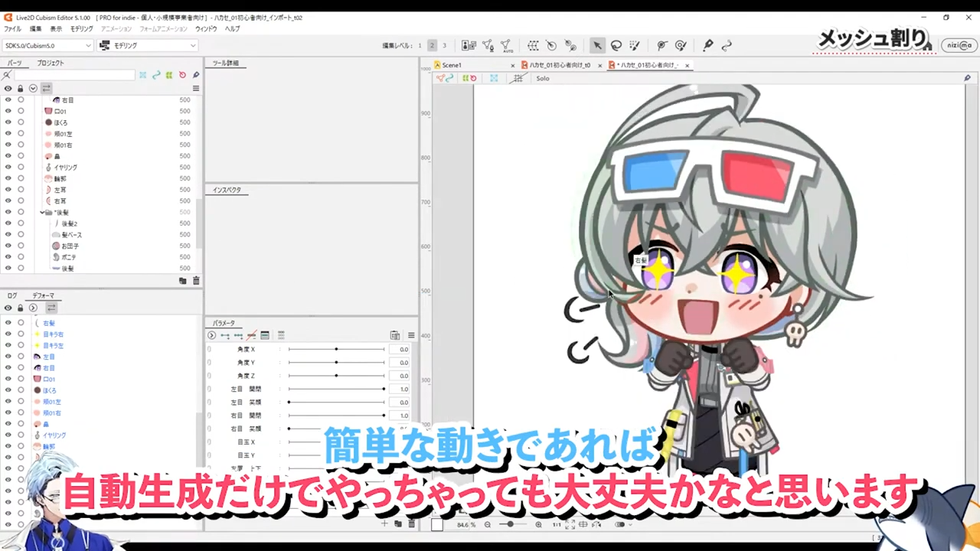The width and height of the screenshot is (980, 551).
Task: Click the manual mesh edit icon
Action: [x=488, y=46]
